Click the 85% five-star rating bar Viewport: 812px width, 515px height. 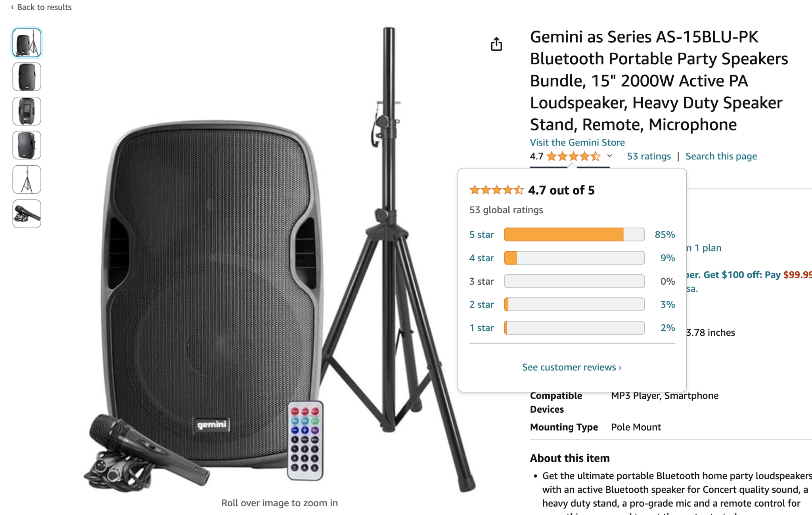[x=574, y=235]
